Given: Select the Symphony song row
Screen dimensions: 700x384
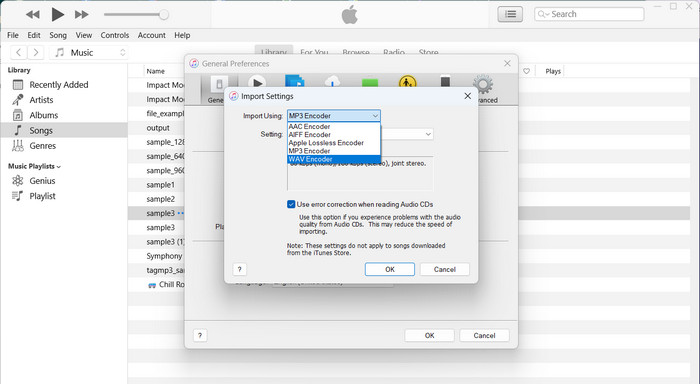Looking at the screenshot, I should pyautogui.click(x=164, y=256).
